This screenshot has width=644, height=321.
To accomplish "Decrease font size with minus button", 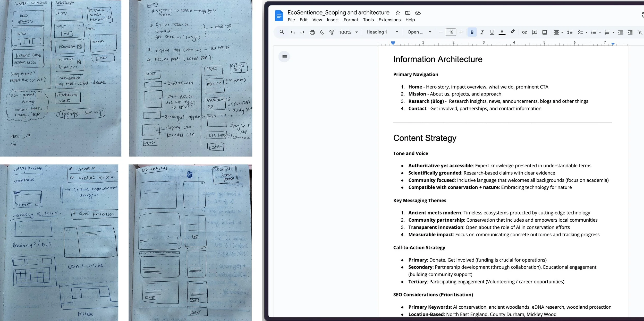I will 441,32.
